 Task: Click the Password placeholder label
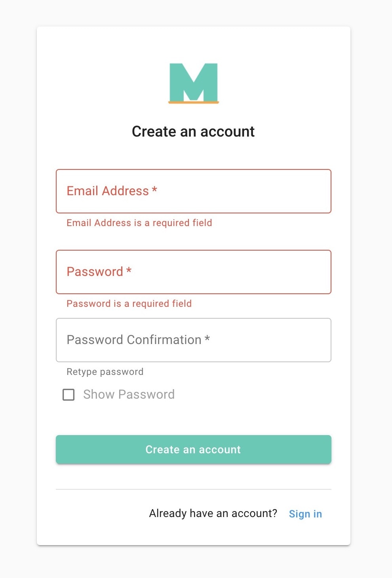coord(99,272)
